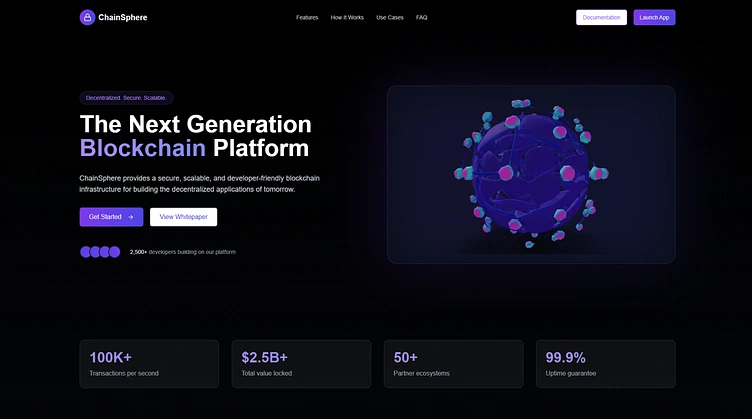This screenshot has height=419, width=752.
Task: Click the ChainSphere lock logo icon
Action: pos(87,17)
